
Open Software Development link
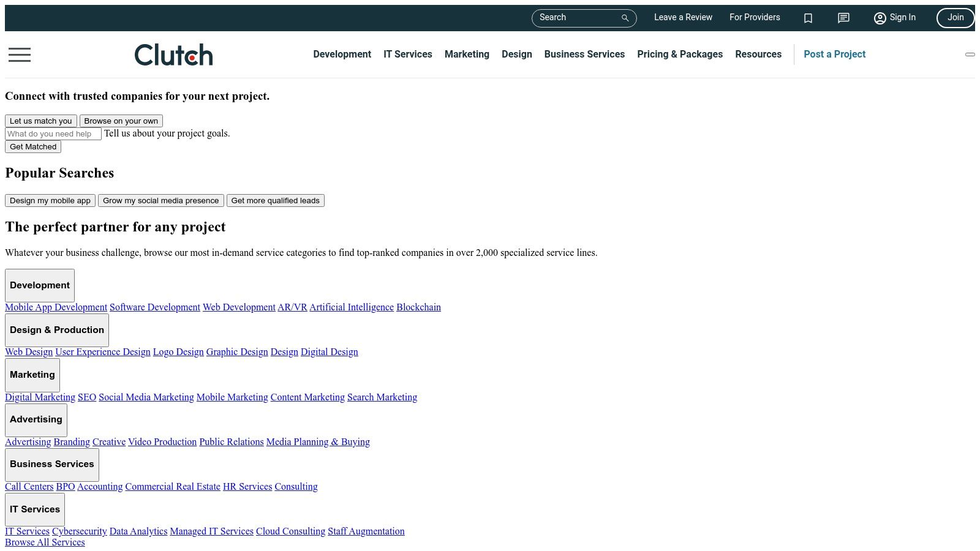(155, 307)
